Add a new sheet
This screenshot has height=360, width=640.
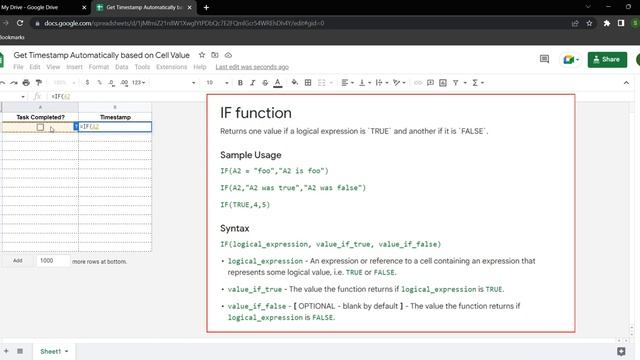pos(6,351)
